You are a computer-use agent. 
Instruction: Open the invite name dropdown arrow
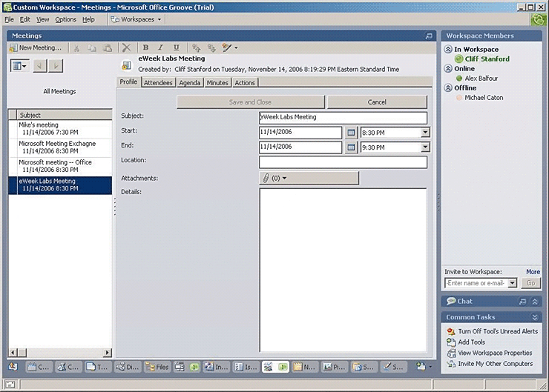pos(512,283)
